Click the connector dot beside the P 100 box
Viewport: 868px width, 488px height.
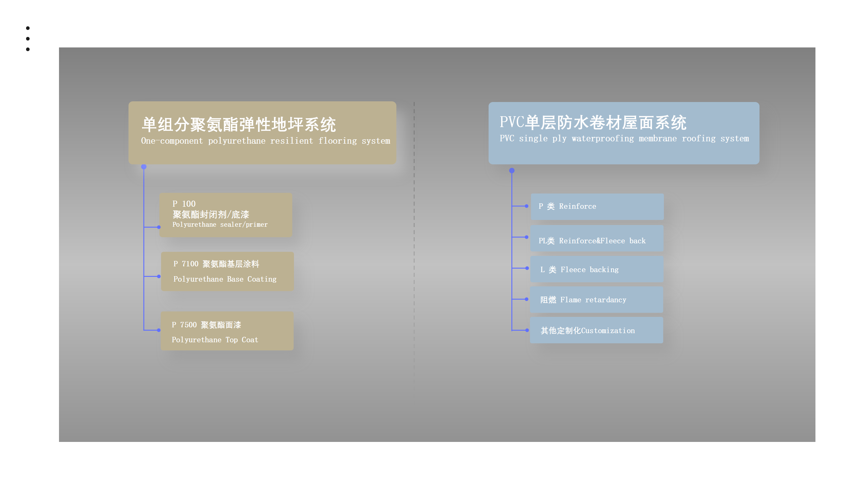(159, 227)
